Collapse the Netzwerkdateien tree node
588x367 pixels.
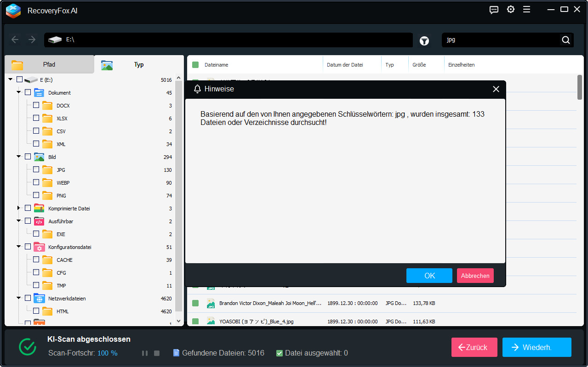[x=19, y=298]
